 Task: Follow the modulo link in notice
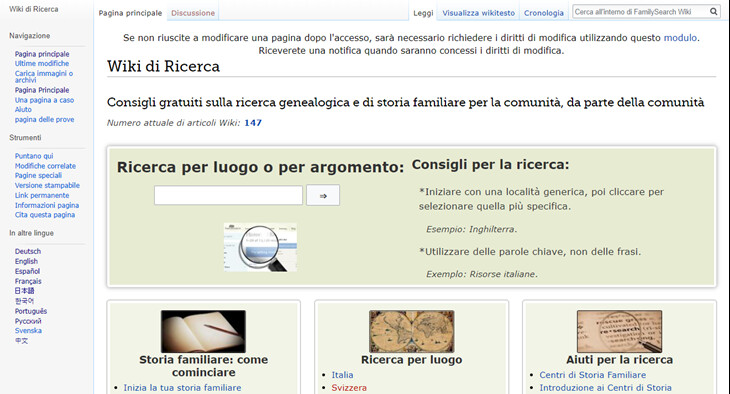click(680, 38)
